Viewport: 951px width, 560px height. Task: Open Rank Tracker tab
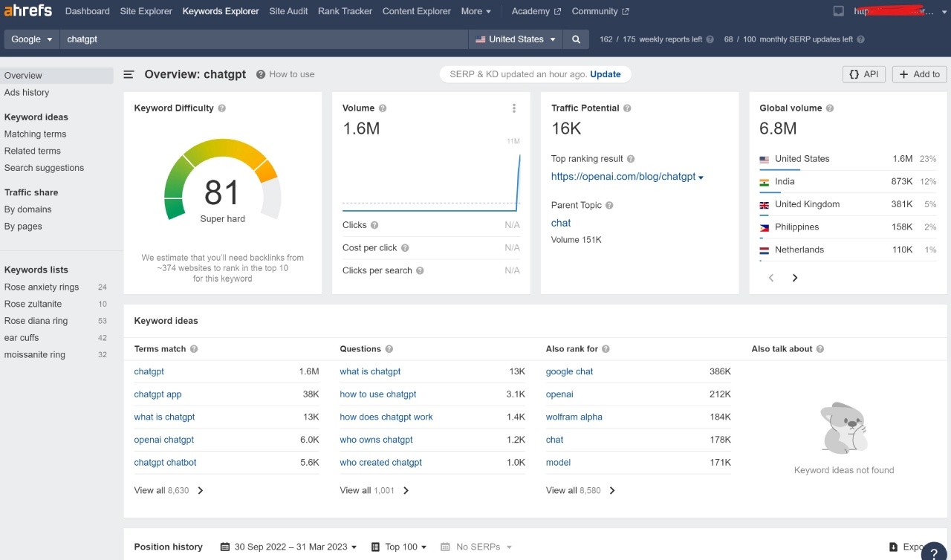pyautogui.click(x=345, y=11)
